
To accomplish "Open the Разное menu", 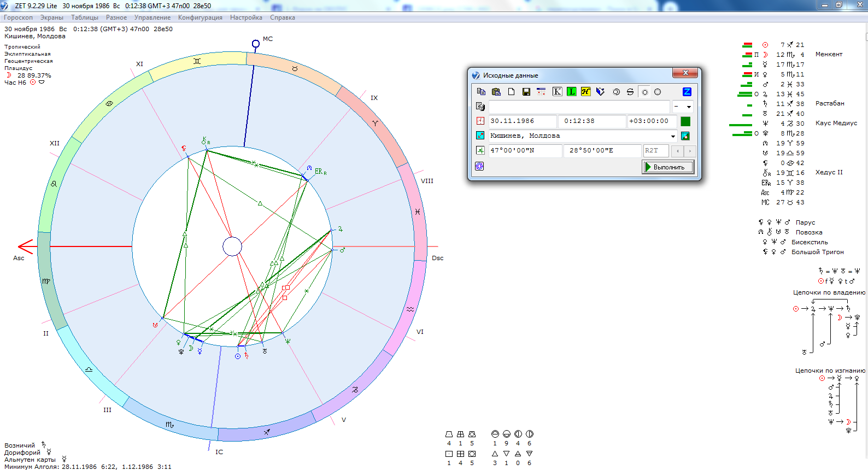I will (116, 17).
